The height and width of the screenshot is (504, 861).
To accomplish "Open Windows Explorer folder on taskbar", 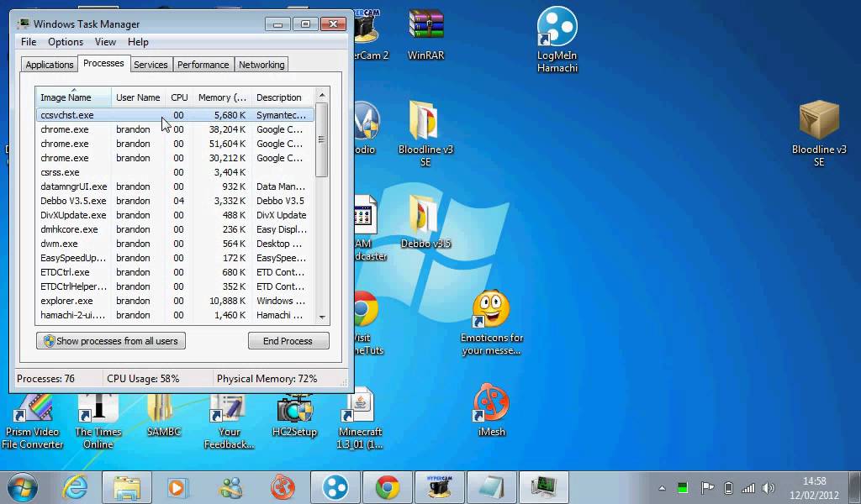I will 126,487.
